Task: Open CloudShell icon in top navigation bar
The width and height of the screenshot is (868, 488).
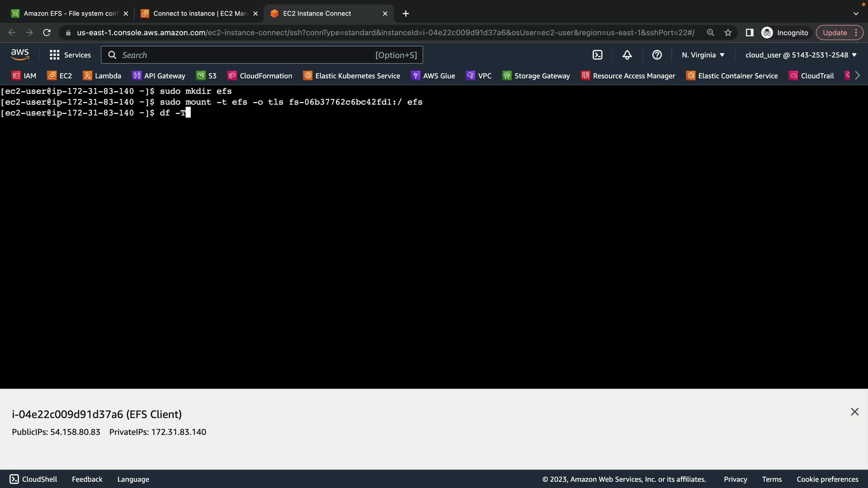Action: 597,55
